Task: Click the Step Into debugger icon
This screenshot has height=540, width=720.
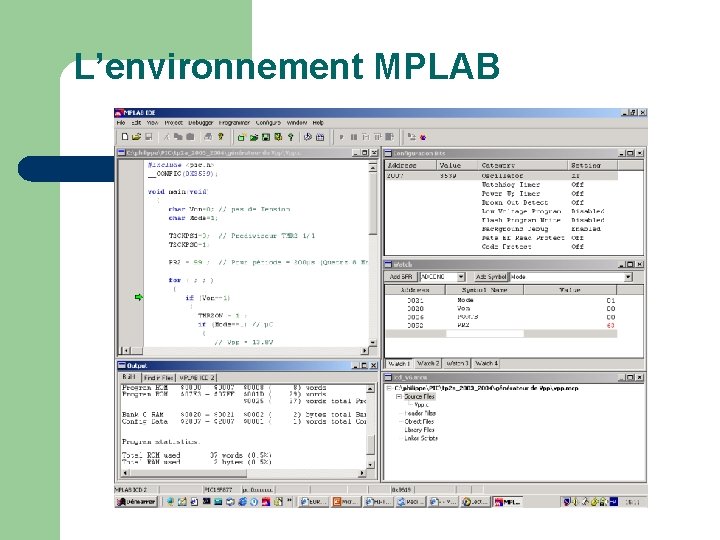Action: (366, 137)
